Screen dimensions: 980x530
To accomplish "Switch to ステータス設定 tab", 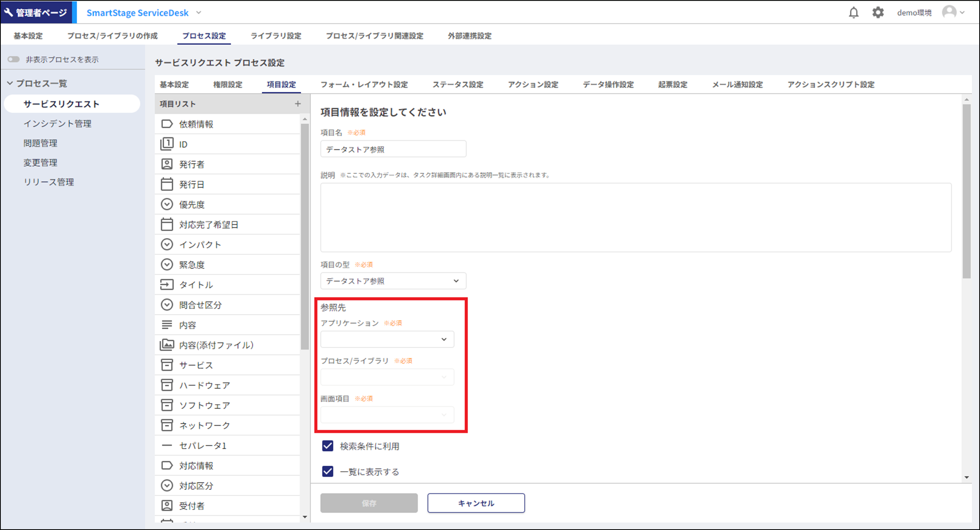I will (x=457, y=85).
